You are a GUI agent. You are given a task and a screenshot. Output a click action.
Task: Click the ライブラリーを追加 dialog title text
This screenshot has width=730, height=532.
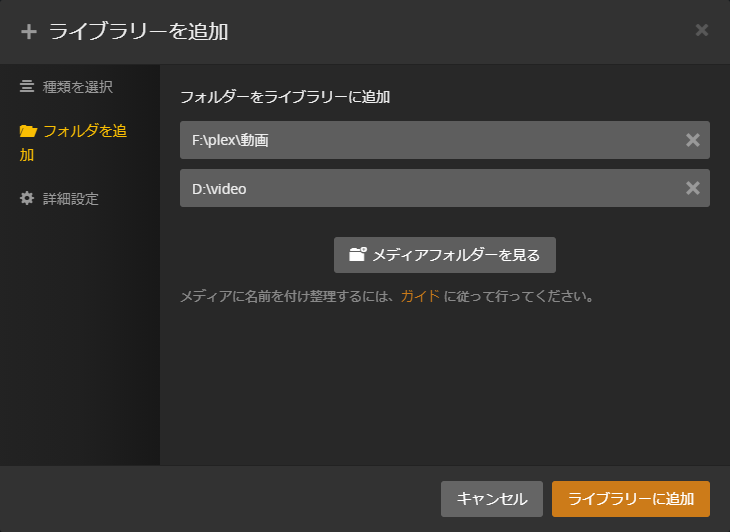(x=138, y=32)
